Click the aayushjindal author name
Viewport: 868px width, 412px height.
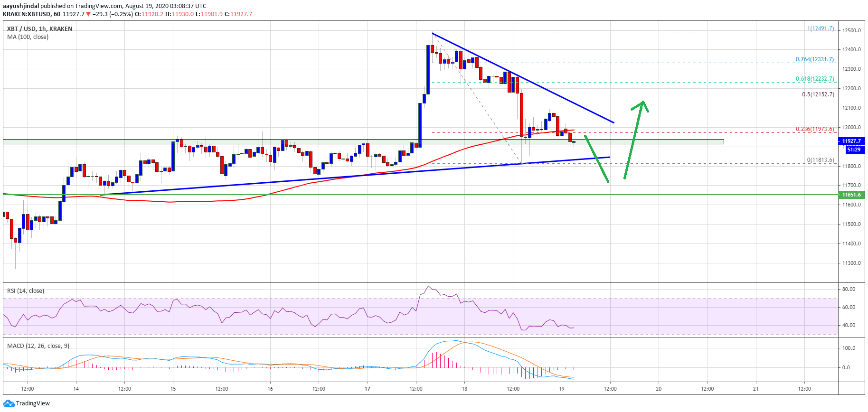tap(20, 6)
